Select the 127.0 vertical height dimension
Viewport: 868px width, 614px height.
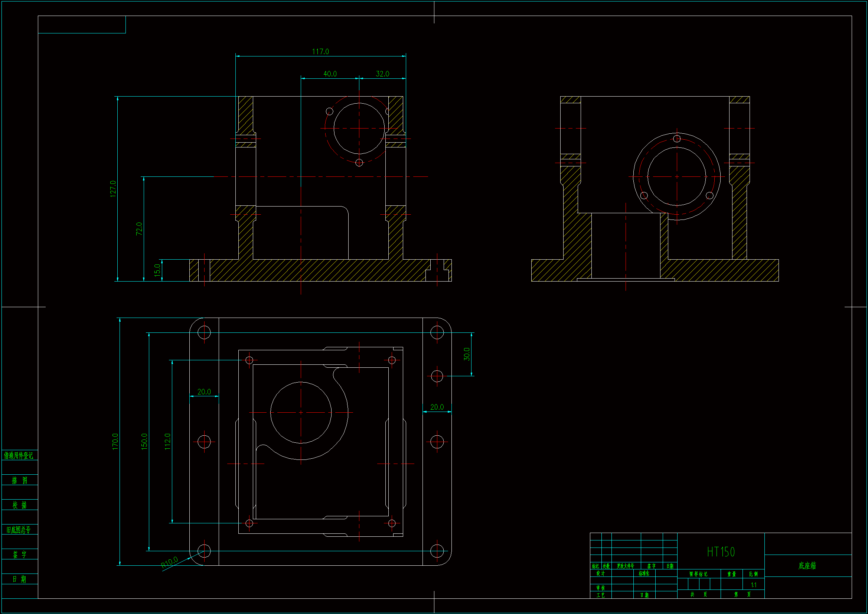coord(113,189)
